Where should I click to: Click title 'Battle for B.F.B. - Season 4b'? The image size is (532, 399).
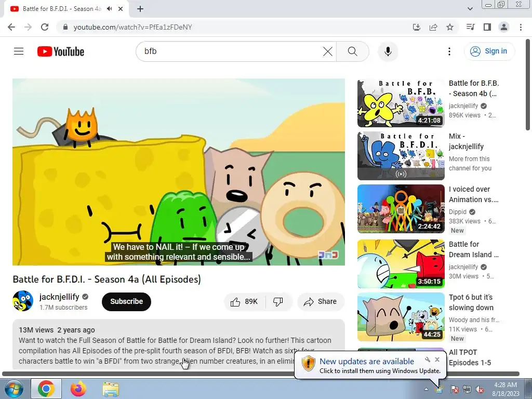[474, 88]
